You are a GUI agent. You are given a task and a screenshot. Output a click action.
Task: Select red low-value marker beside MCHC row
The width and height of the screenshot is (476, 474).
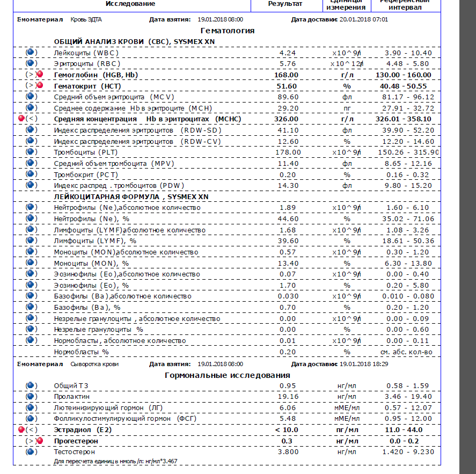(21, 119)
